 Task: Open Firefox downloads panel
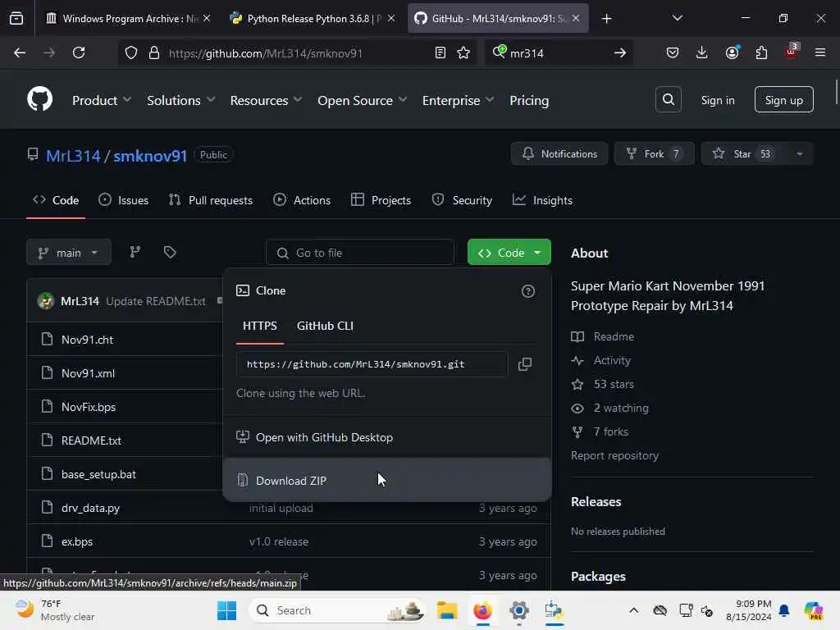click(701, 52)
